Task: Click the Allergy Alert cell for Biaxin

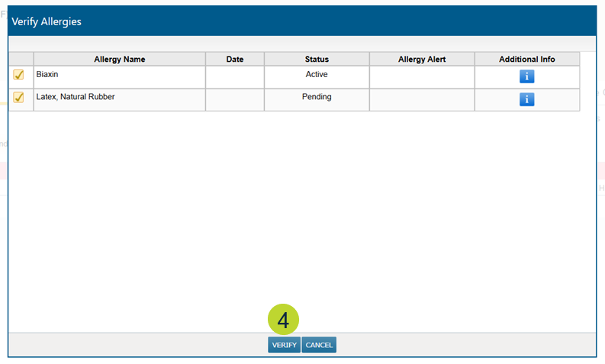Action: [x=422, y=77]
